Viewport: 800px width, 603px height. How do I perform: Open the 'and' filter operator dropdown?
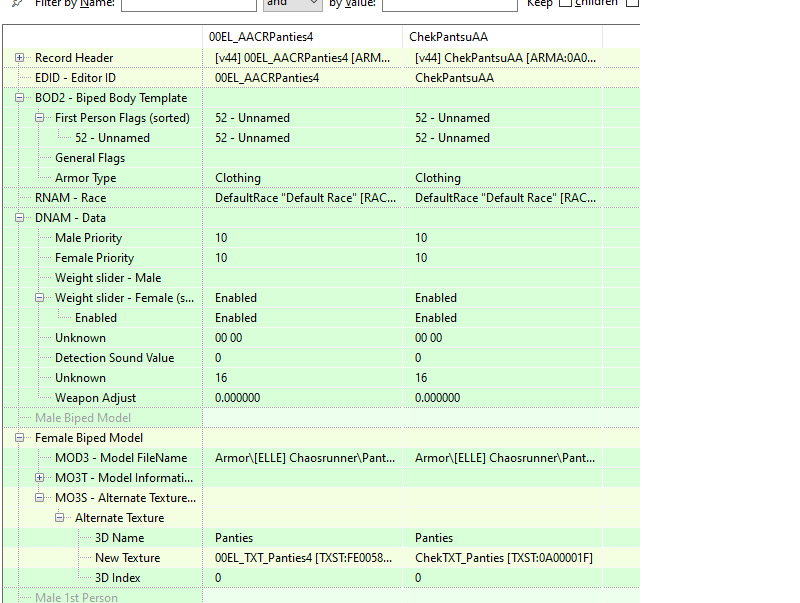click(292, 4)
